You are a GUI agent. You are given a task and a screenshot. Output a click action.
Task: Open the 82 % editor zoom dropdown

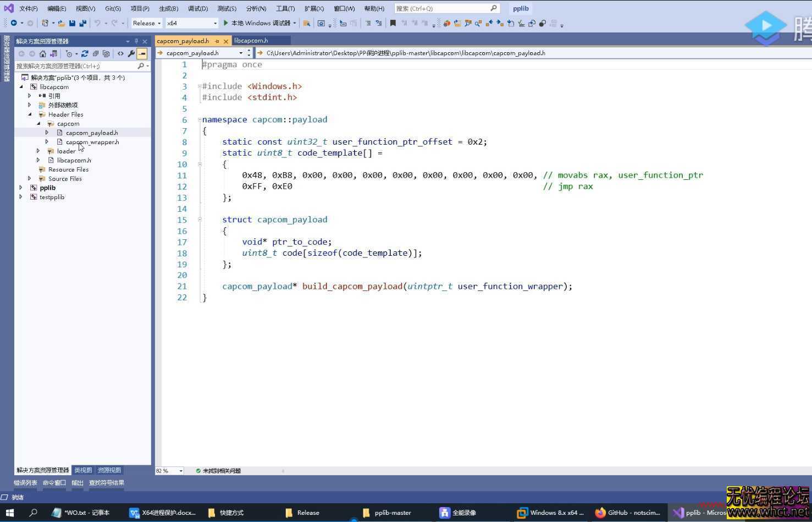tap(180, 471)
